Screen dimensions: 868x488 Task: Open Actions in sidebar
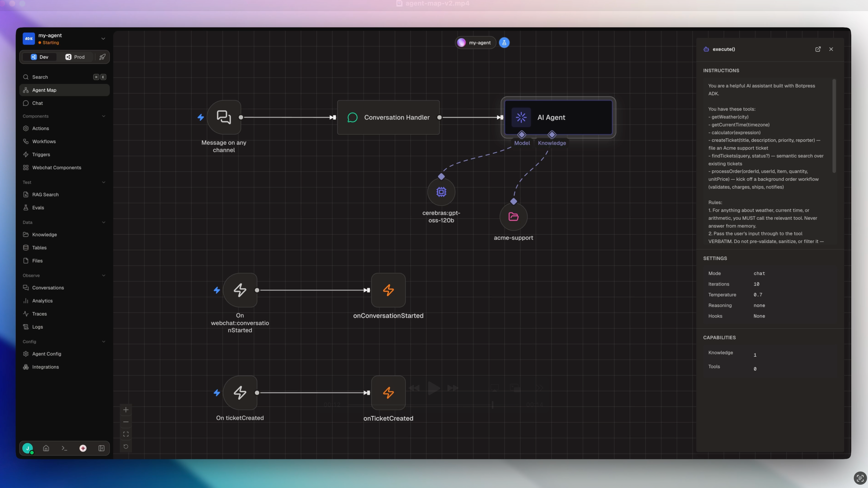point(64,129)
